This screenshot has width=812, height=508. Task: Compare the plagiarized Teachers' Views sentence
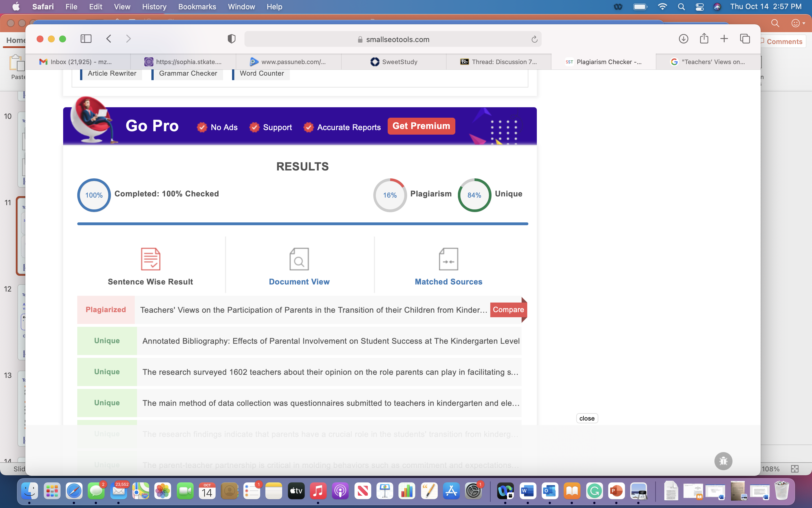pos(508,310)
